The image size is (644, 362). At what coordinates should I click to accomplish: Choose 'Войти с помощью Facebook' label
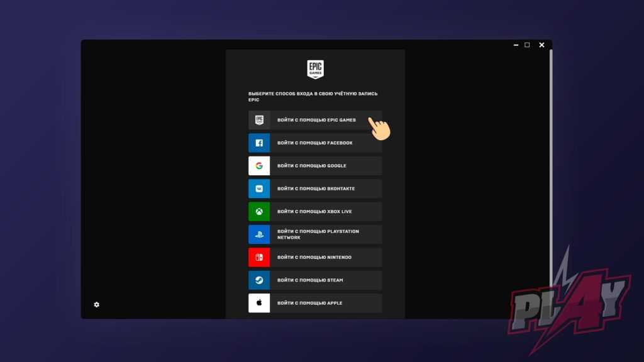[x=314, y=143]
